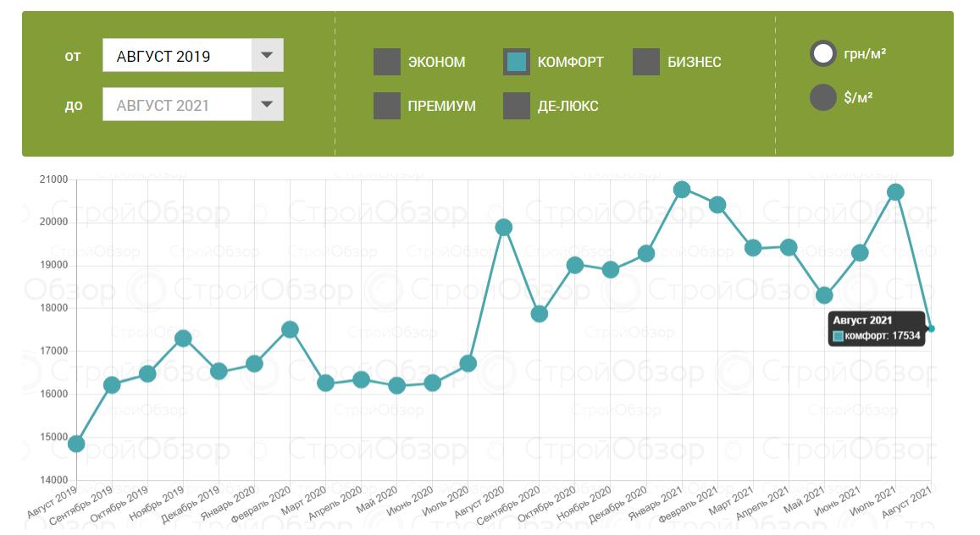The image size is (980, 535).
Task: Click the August 2020 peak data point
Action: coord(504,227)
